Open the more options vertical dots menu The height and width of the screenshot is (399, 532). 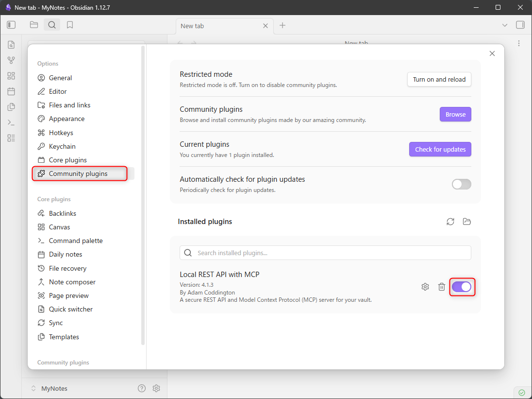[519, 43]
